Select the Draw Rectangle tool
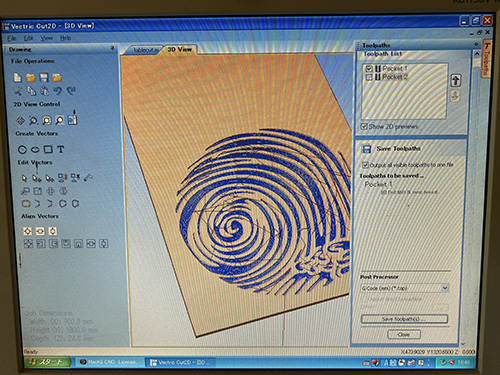This screenshot has height=375, width=500. click(48, 149)
